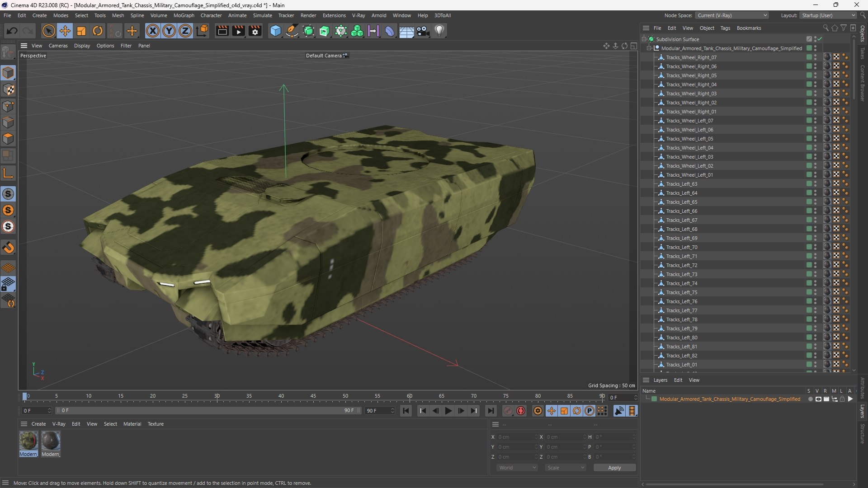Viewport: 868px width, 488px height.
Task: Click Render View clapperboard icon
Action: [222, 31]
